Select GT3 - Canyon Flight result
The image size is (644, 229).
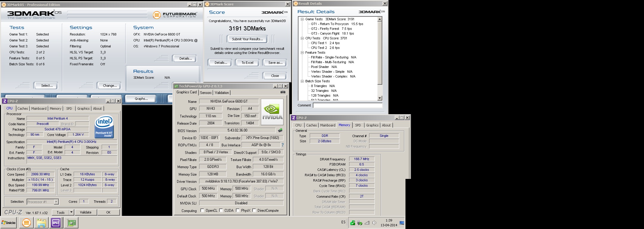click(x=332, y=33)
